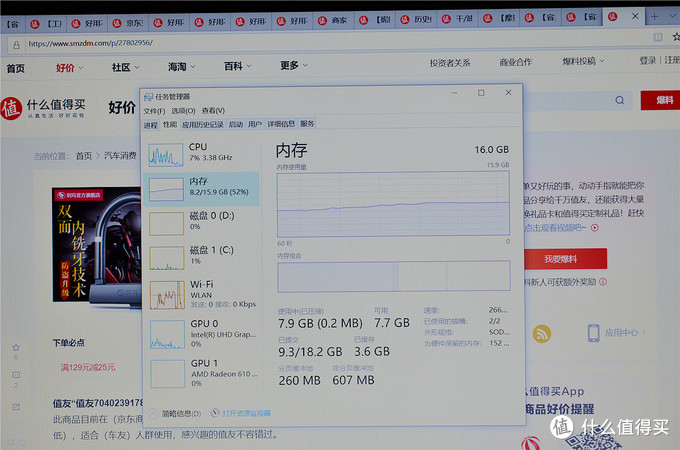Viewport: 680px width, 450px height.
Task: Expand the 海淘 navigation dropdown
Action: click(181, 66)
